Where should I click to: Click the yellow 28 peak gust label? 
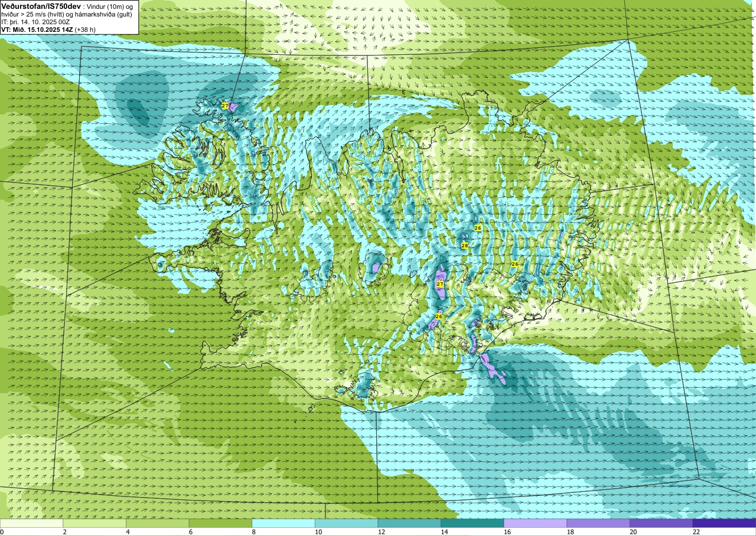click(x=465, y=246)
